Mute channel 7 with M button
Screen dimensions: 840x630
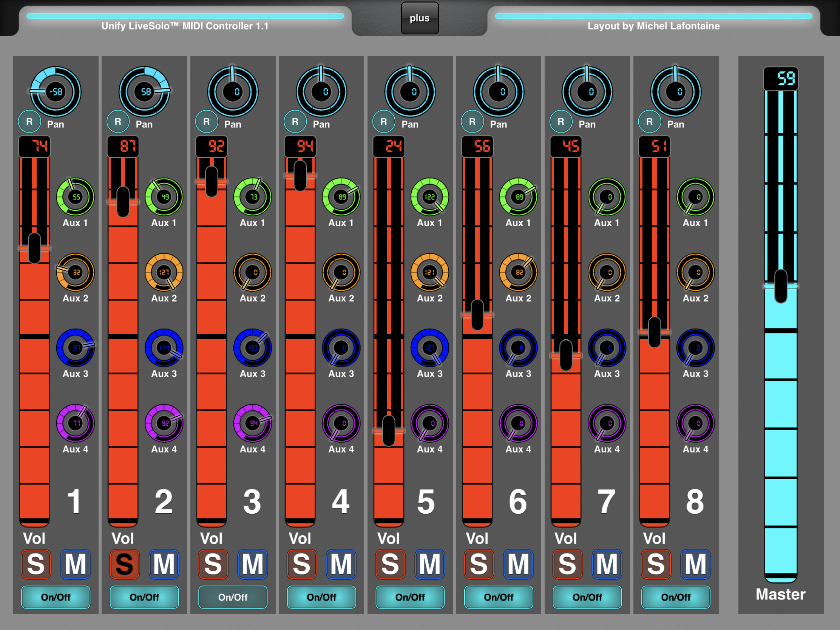coord(607,564)
